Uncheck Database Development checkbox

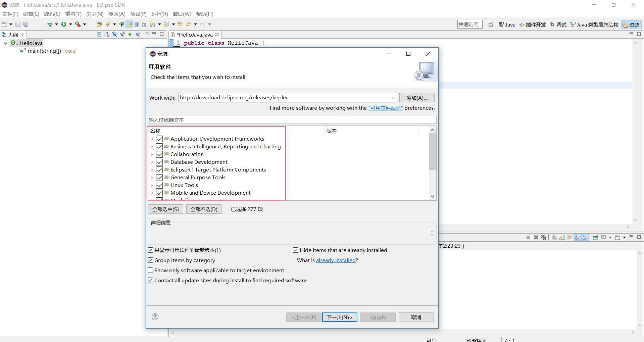159,162
